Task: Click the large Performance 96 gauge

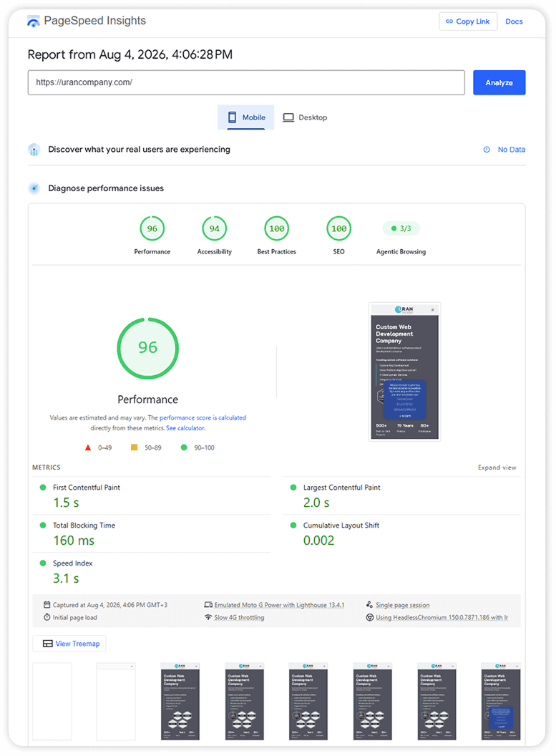Action: click(148, 348)
